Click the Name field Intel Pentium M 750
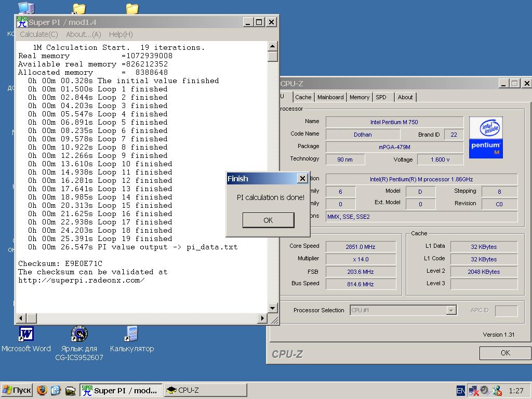Screen dimensions: 532x399 click(x=394, y=122)
